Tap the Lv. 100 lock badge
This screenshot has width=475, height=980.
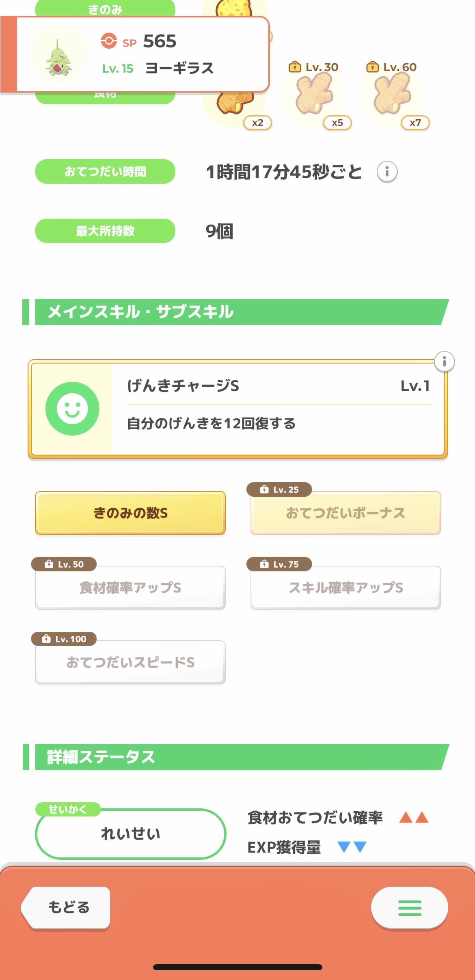pyautogui.click(x=64, y=639)
